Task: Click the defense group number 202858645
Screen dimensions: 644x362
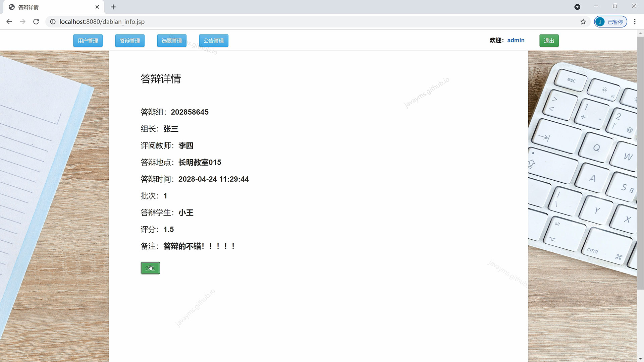Action: coord(190,112)
